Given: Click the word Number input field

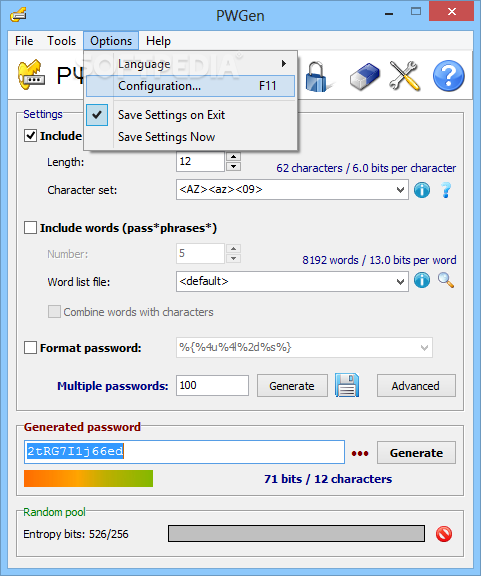Looking at the screenshot, I should (200, 253).
